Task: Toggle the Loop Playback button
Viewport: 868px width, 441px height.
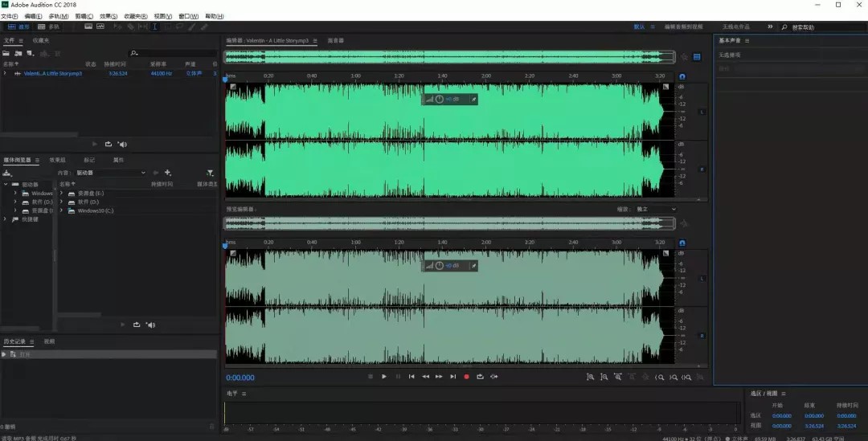Action: pos(480,376)
